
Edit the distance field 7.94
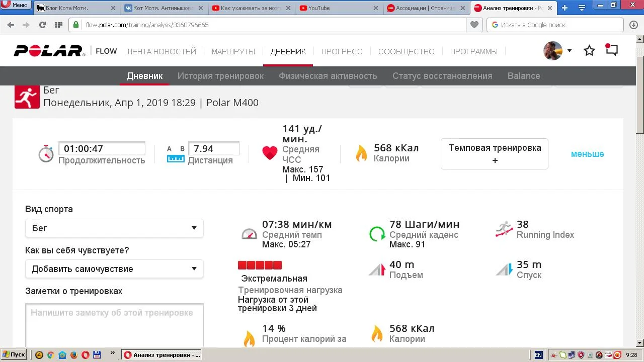click(214, 148)
